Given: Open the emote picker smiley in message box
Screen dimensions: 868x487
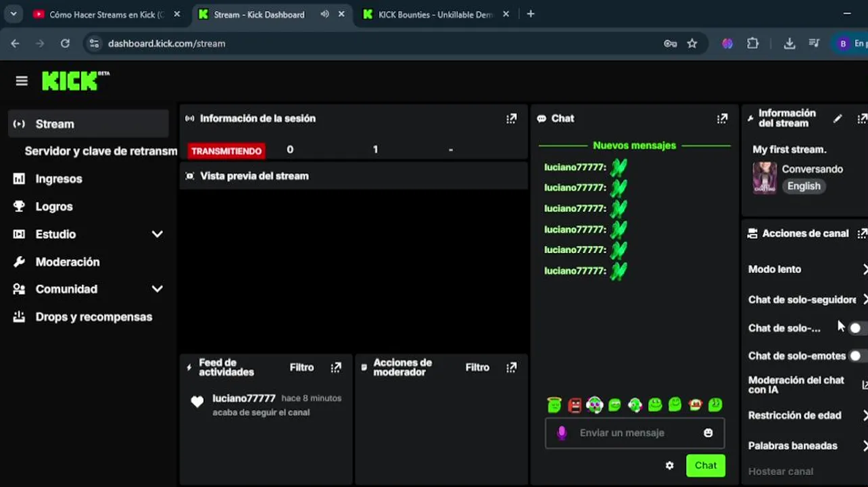Looking at the screenshot, I should pyautogui.click(x=708, y=433).
